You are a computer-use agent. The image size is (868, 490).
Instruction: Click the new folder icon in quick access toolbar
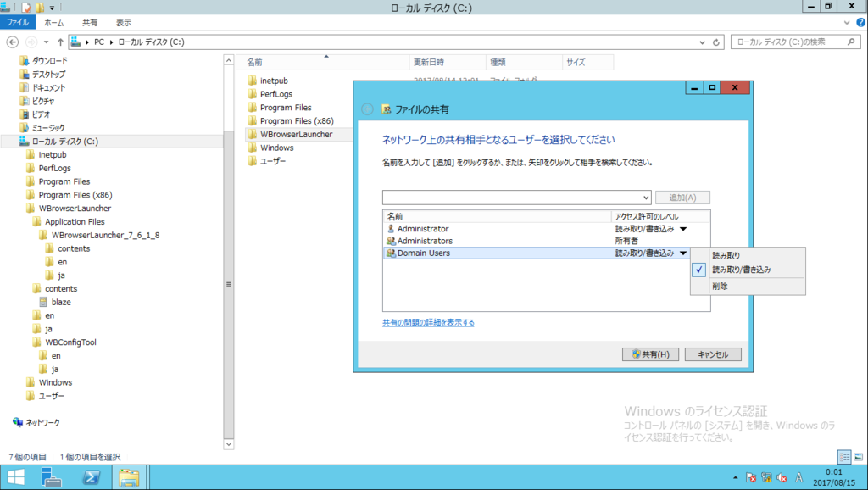(40, 8)
